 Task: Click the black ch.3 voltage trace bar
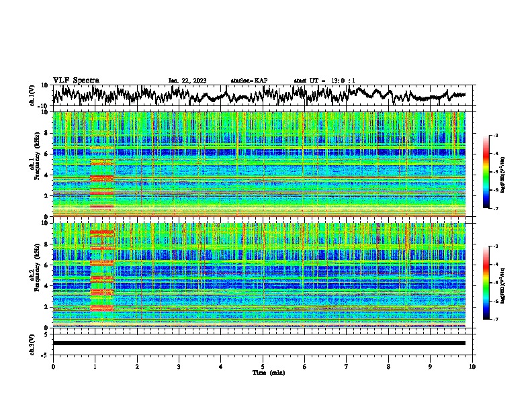pyautogui.click(x=259, y=343)
